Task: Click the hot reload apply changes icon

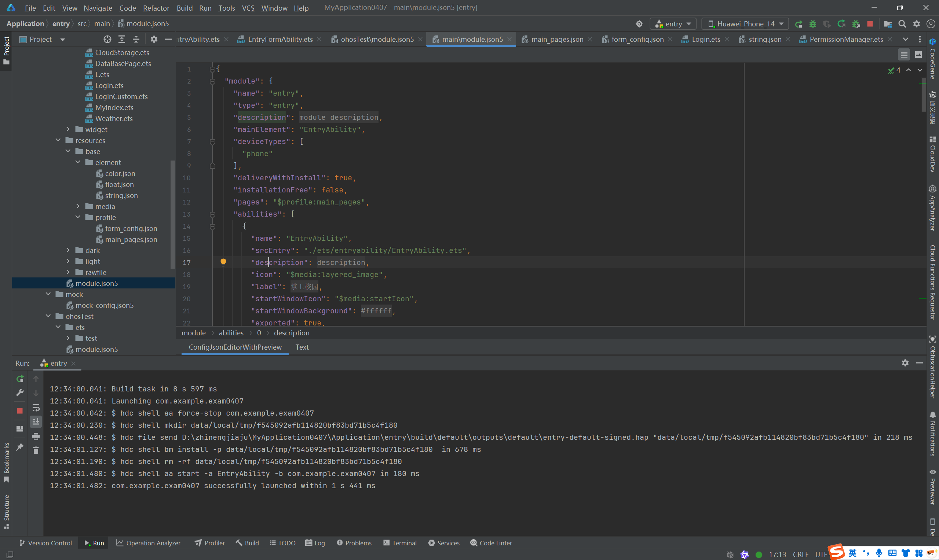Action: 841,24
